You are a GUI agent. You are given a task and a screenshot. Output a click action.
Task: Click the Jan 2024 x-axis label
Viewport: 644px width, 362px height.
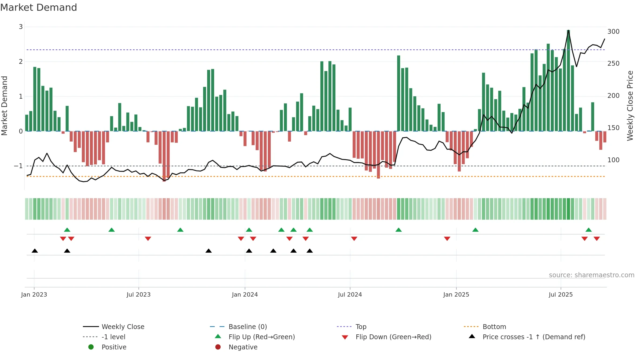[x=245, y=294]
